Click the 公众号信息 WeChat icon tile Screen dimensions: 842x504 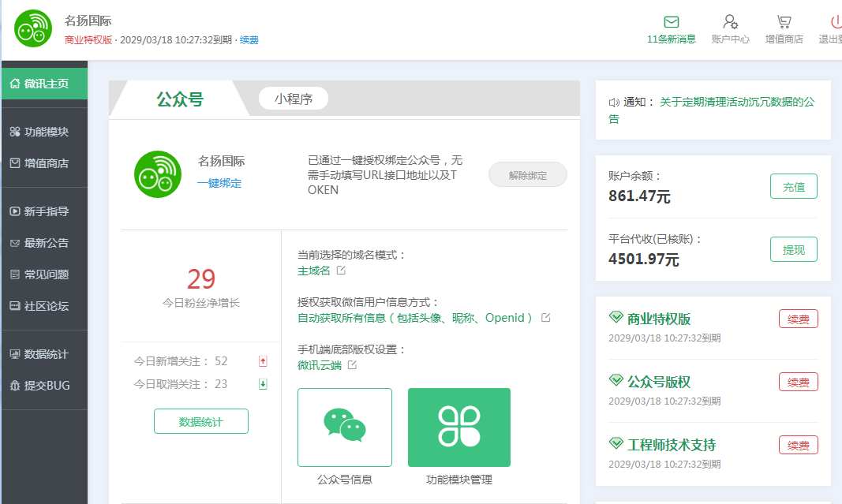pos(344,427)
